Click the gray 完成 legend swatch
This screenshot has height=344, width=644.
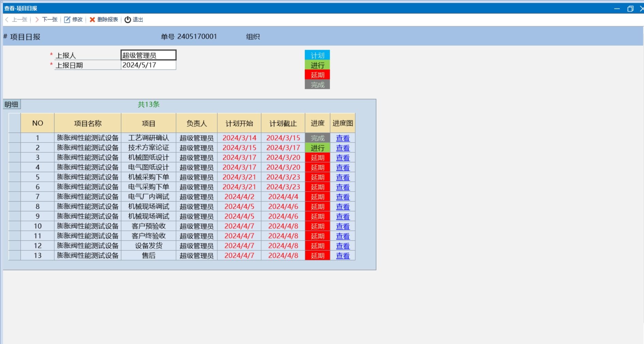pyautogui.click(x=317, y=85)
